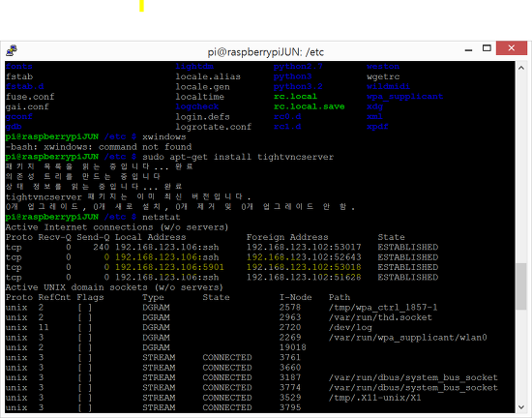The image size is (532, 418).
Task: Click the scrollbar up arrow
Action: point(521,68)
